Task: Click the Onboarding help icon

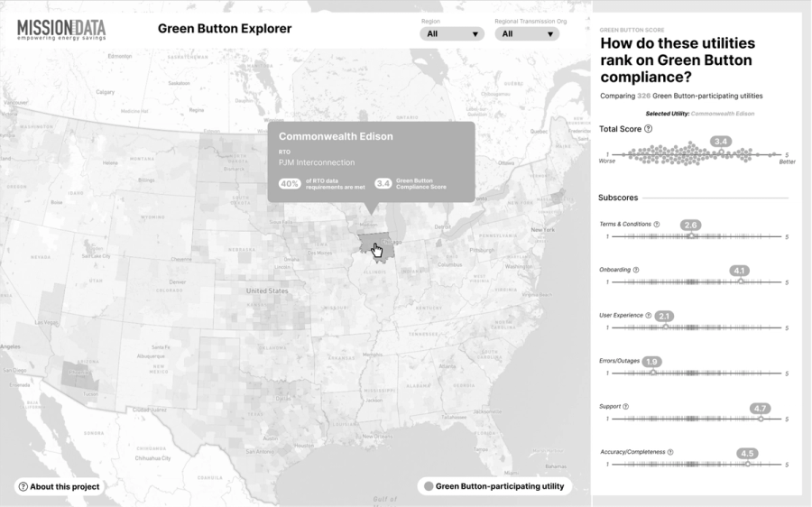Action: click(x=636, y=270)
